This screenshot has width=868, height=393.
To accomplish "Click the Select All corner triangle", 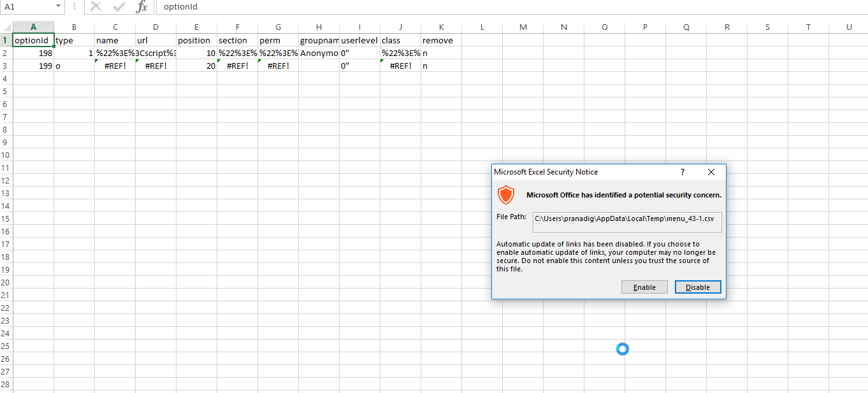I will (x=6, y=27).
